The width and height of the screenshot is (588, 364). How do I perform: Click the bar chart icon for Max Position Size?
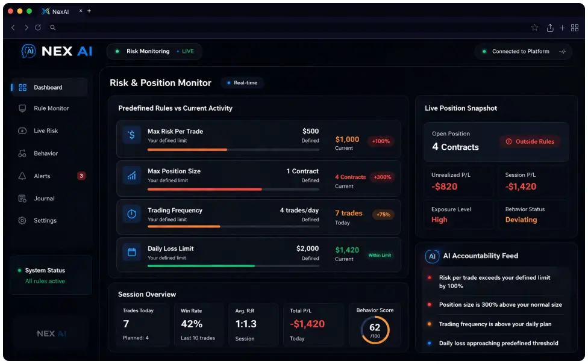(x=131, y=175)
